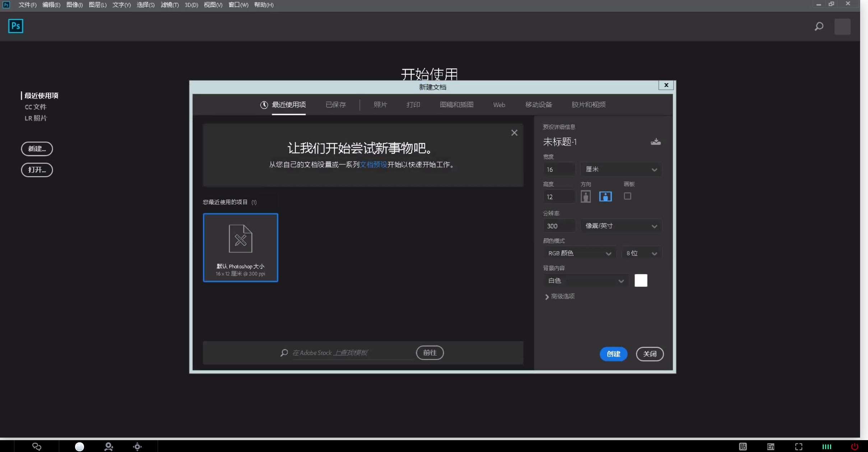Click the 分辨率 resolution field showing 300

click(x=559, y=226)
